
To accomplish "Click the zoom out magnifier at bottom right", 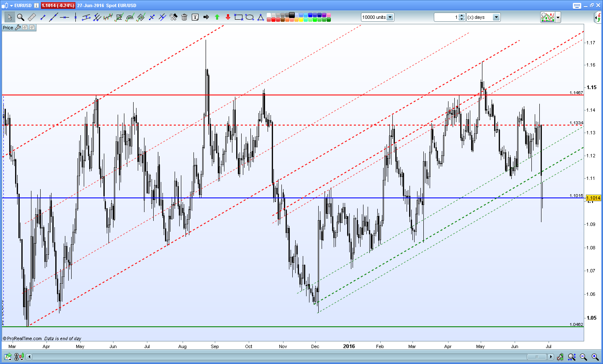I will coord(583,357).
